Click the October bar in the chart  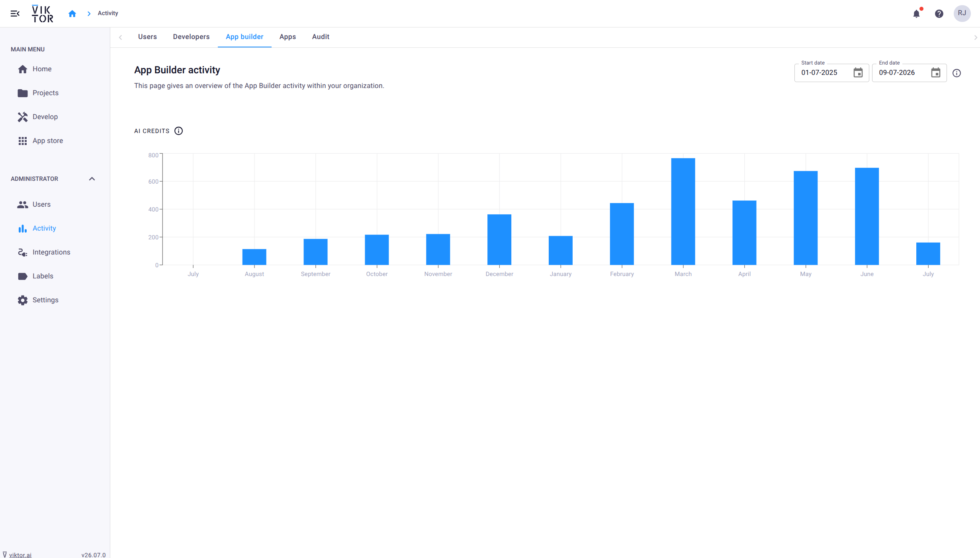point(377,250)
